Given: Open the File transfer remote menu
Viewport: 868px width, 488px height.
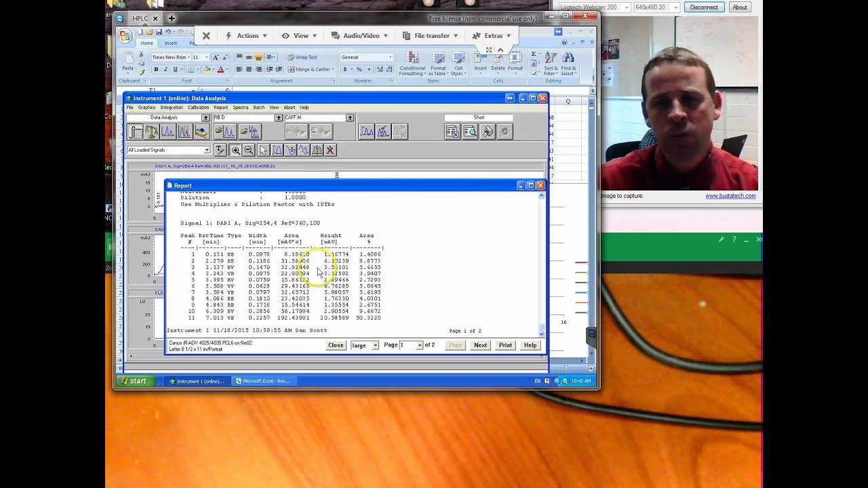Looking at the screenshot, I should click(431, 36).
